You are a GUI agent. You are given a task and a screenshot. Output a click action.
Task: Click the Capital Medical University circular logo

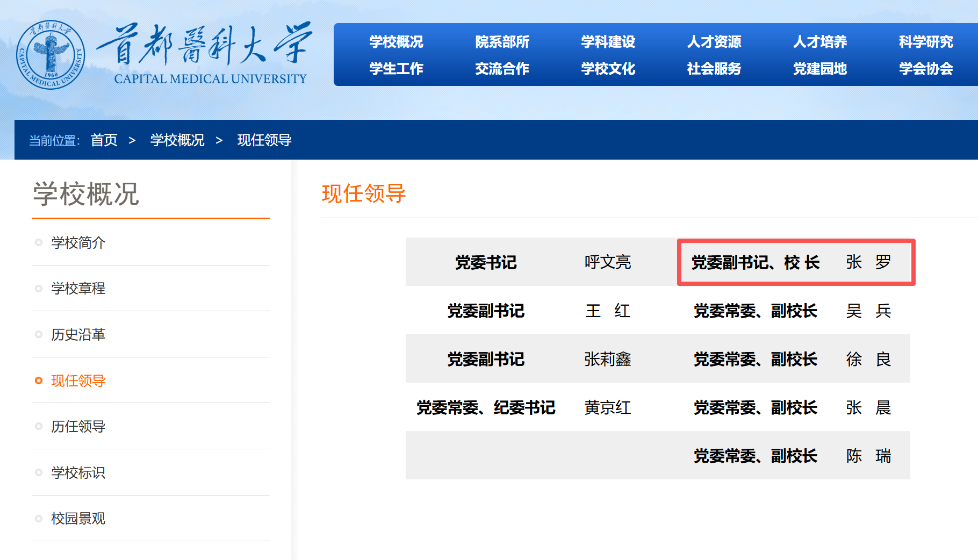click(x=51, y=55)
